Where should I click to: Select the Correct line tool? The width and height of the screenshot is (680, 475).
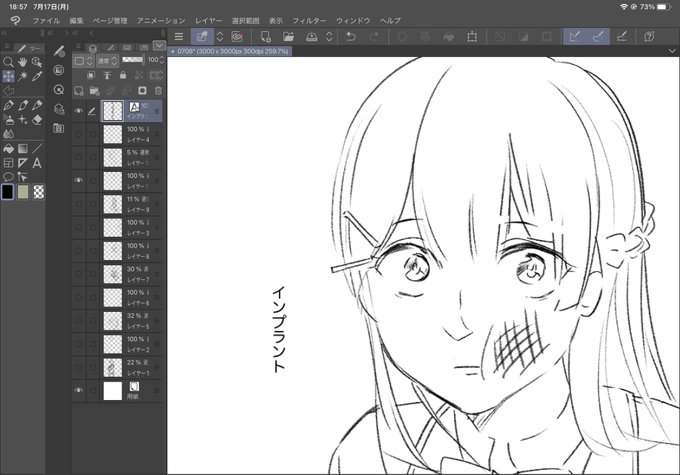(23, 177)
